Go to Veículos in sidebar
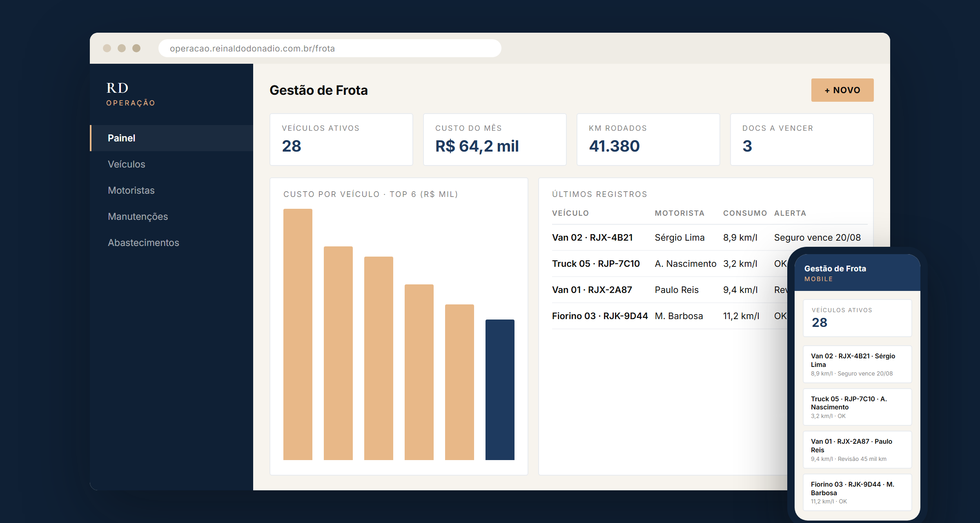 171,164
